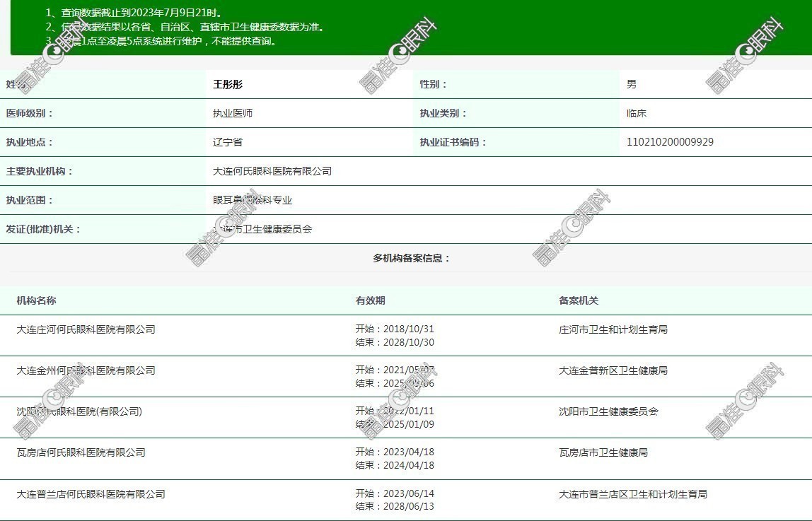Select row 大连庄河何氏眼科医院有限公司
The image size is (812, 521).
point(86,329)
